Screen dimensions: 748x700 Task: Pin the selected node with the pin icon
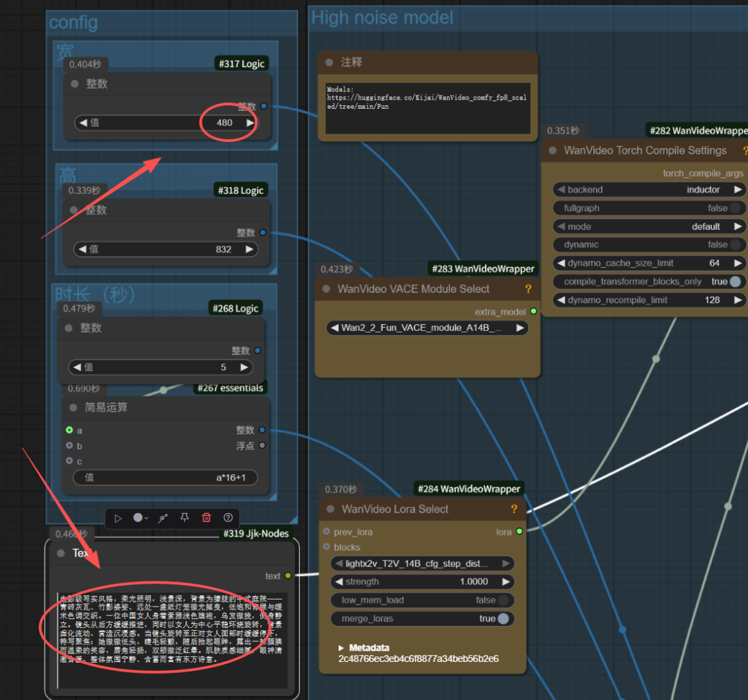(x=185, y=518)
